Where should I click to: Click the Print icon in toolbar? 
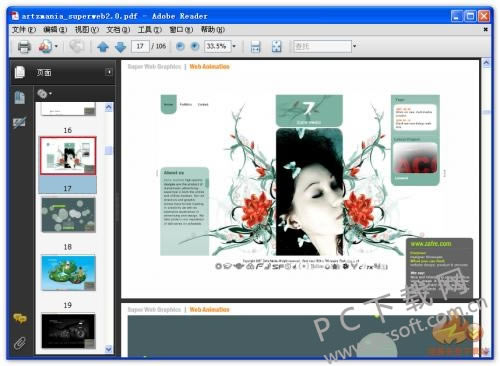(x=24, y=47)
